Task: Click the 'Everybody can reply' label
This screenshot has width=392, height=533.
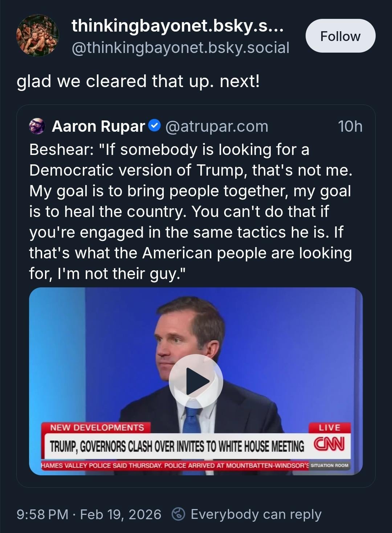Action: click(x=256, y=514)
